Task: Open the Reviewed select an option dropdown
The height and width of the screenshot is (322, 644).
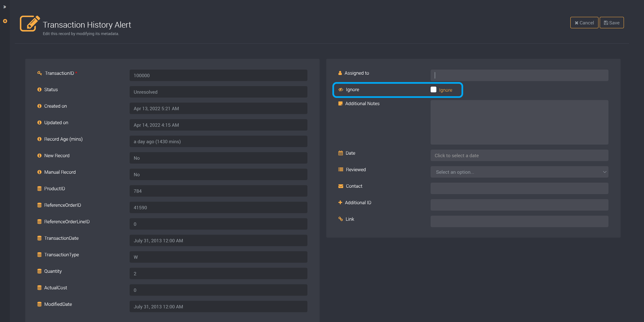Action: [519, 172]
